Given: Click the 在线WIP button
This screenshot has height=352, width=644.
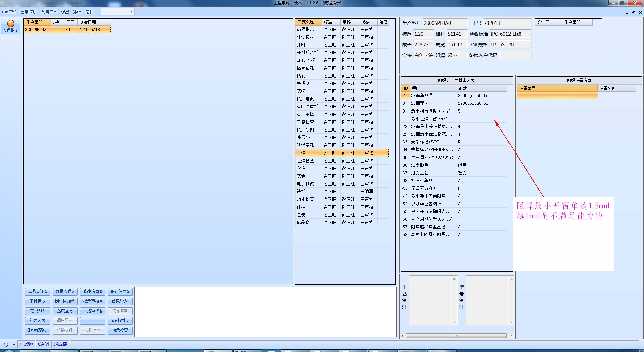Looking at the screenshot, I should (37, 311).
